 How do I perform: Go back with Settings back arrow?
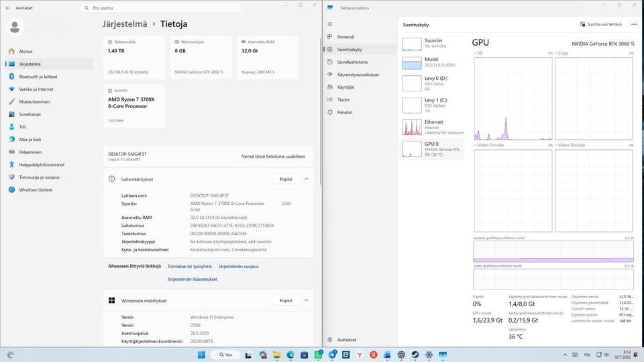point(8,8)
